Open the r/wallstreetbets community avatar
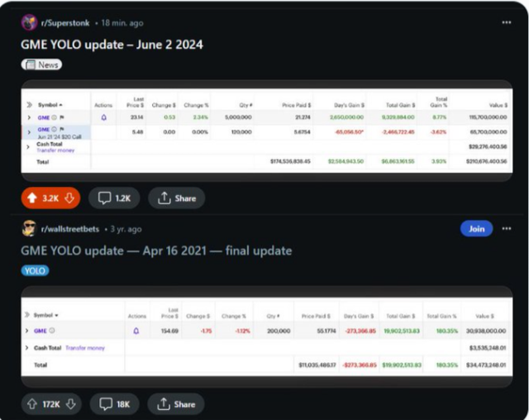Image resolution: width=529 pixels, height=420 pixels. coord(29,229)
